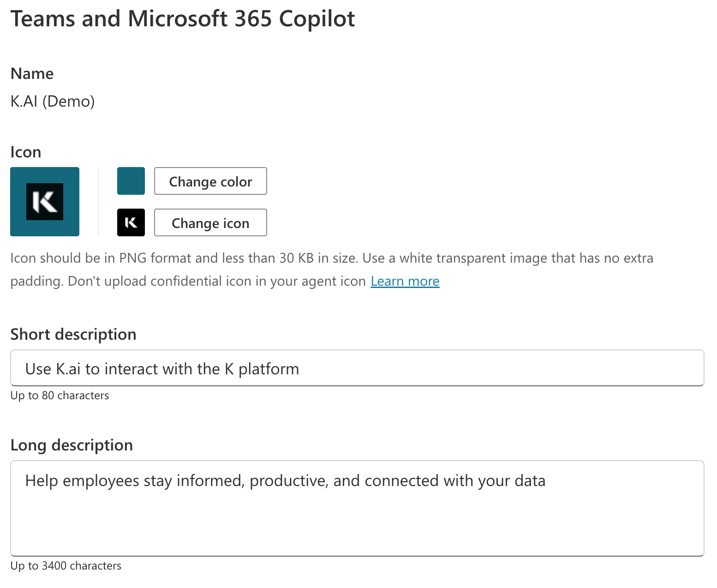Click the Long description label

pos(72,445)
